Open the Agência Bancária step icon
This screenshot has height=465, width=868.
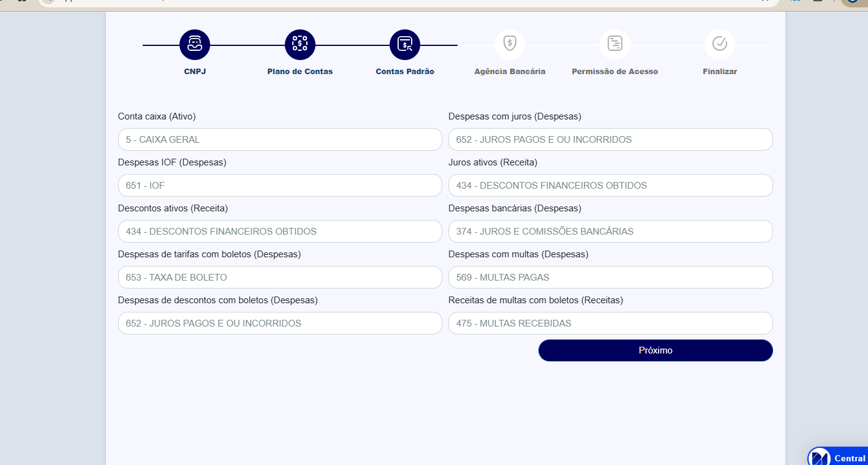tap(510, 45)
